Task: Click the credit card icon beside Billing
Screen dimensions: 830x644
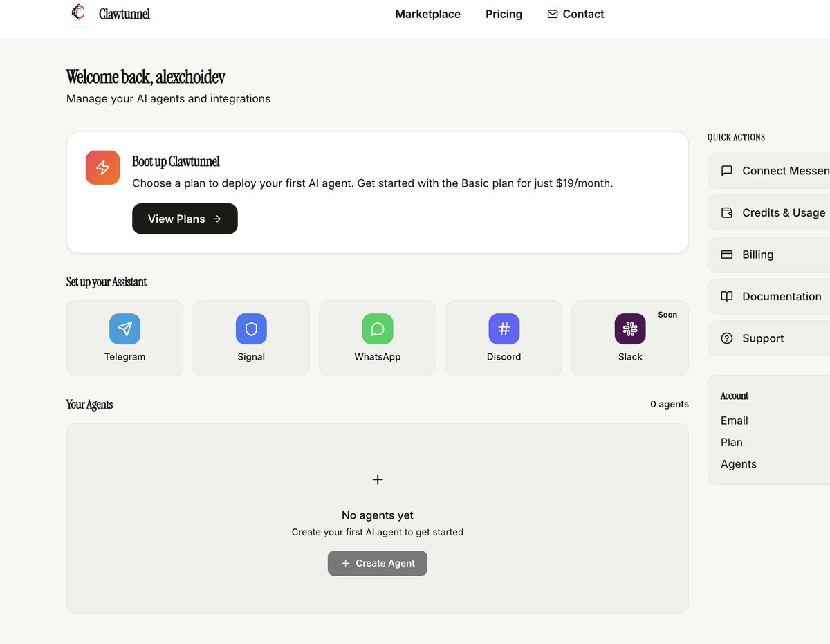Action: tap(727, 255)
